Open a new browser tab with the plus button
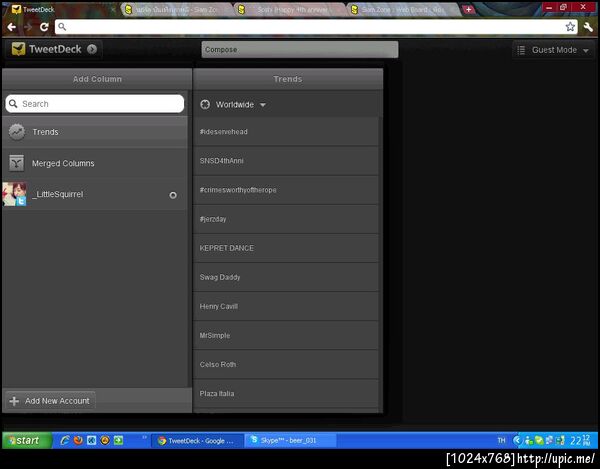The image size is (600, 469). [x=468, y=10]
